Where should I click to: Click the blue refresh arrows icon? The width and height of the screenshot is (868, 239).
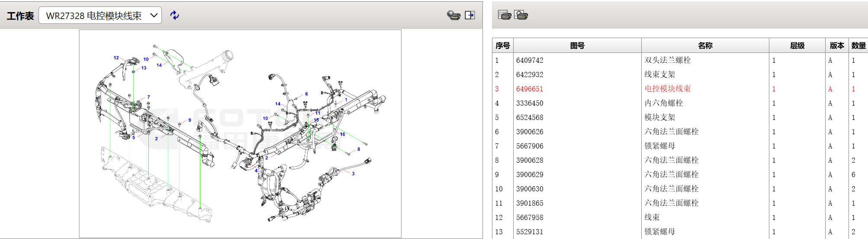tap(174, 15)
